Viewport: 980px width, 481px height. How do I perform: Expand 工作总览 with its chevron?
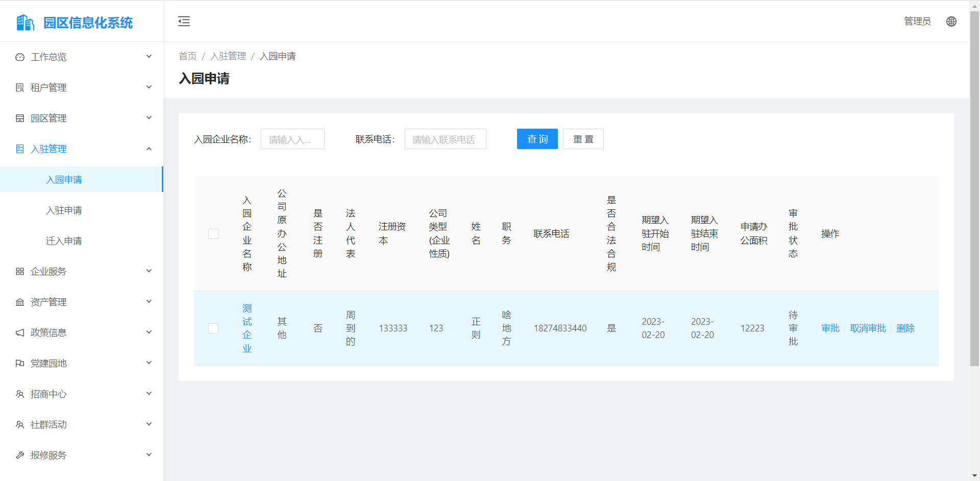click(149, 57)
